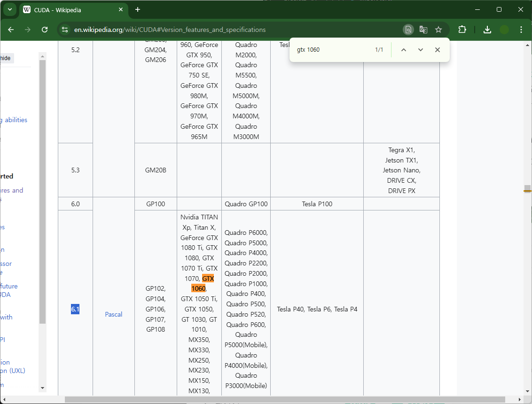
Task: View site information icon in address bar
Action: [x=64, y=30]
